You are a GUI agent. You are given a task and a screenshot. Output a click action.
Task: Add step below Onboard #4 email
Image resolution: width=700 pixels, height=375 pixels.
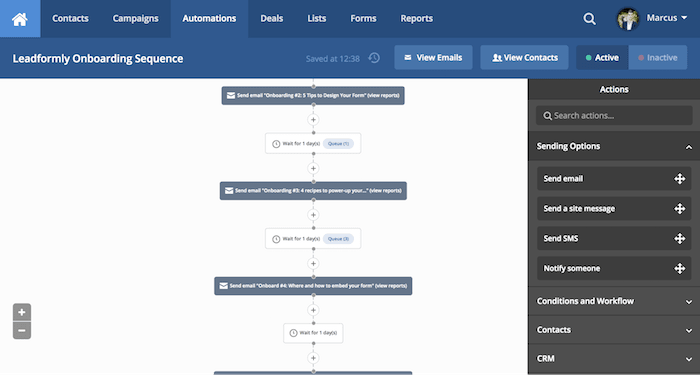click(313, 310)
